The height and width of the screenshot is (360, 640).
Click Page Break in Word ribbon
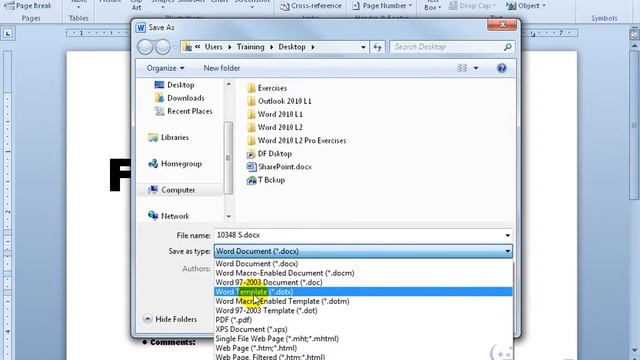tap(28, 6)
